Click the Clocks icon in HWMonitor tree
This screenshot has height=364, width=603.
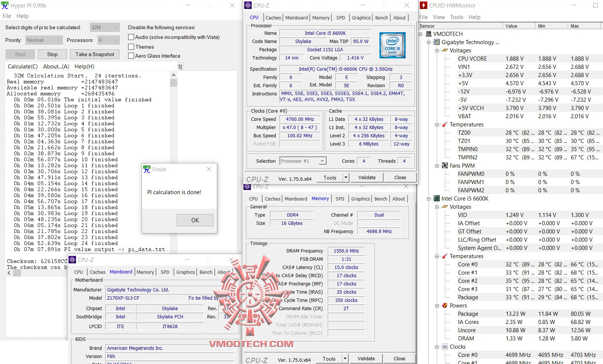click(x=445, y=346)
